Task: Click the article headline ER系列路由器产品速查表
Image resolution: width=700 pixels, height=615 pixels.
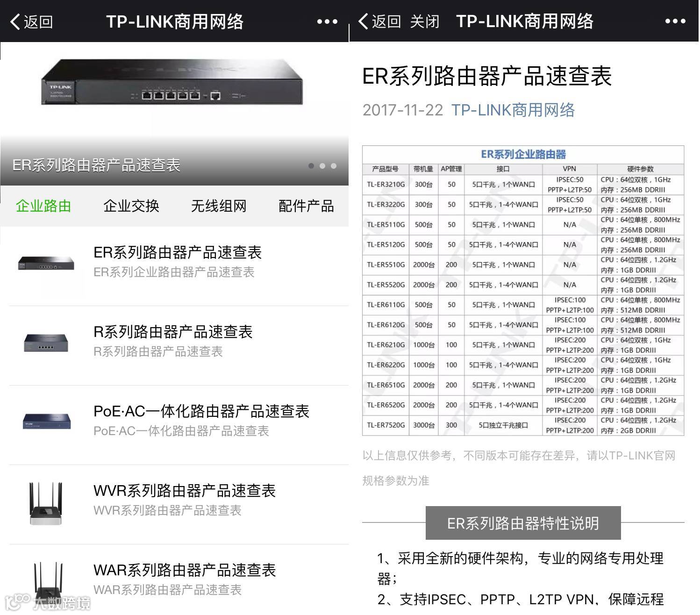Action: coord(487,76)
